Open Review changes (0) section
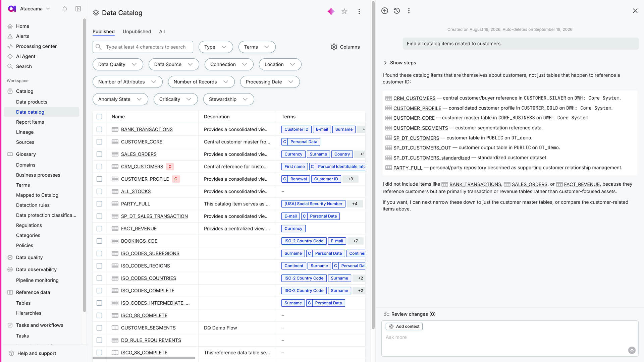The image size is (644, 362). 410,314
